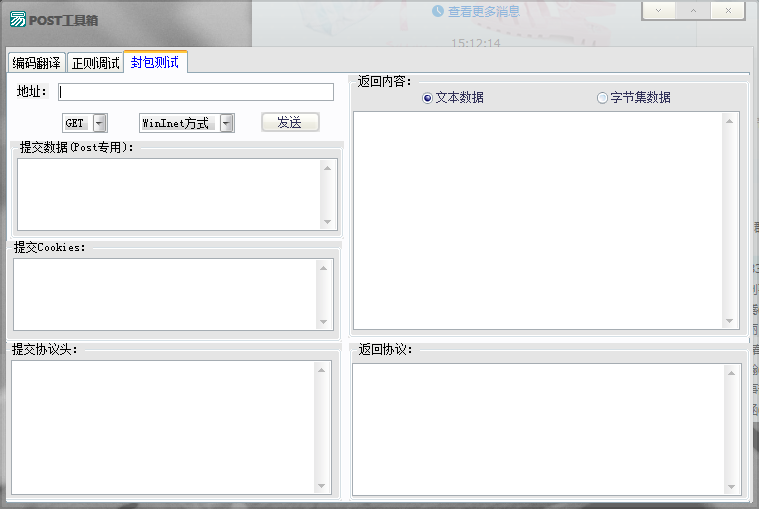This screenshot has width=759, height=509.
Task: Click the up arrow in 提交数据 scrollbar
Action: coord(328,168)
